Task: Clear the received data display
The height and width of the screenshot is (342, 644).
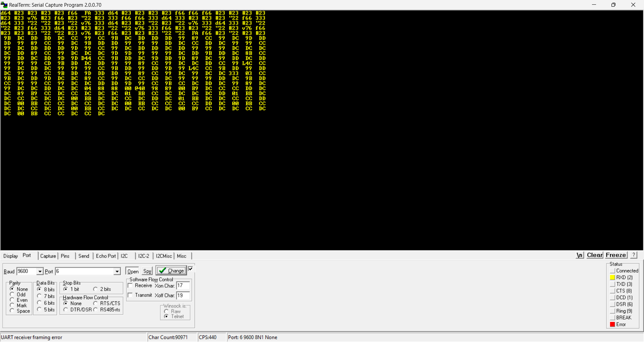Action: [594, 255]
